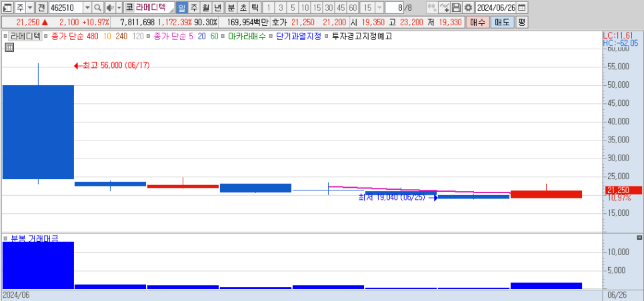Image resolution: width=644 pixels, height=301 pixels.
Task: Click the candlestick compare chart icon
Action: pyautogui.click(x=431, y=8)
